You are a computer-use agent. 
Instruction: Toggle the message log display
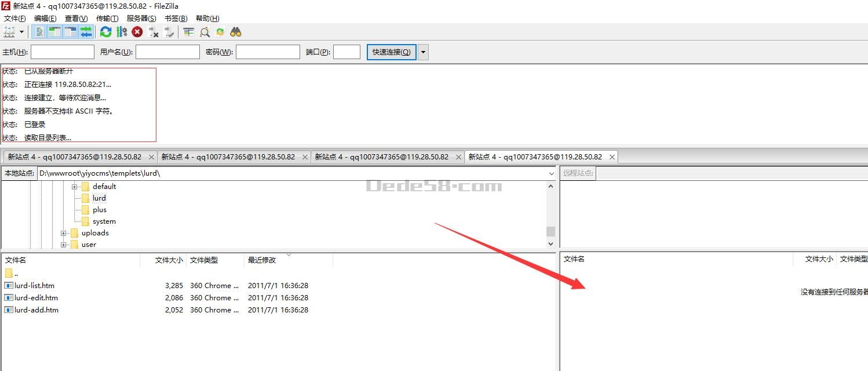tap(39, 32)
